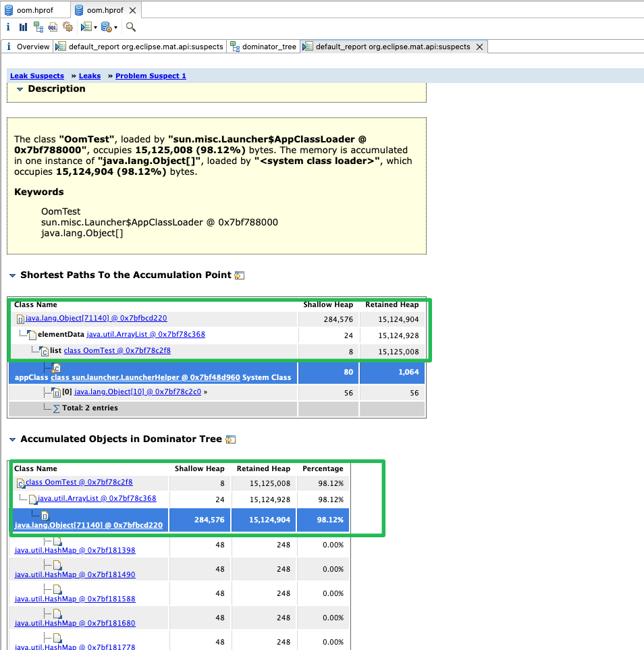Open the run reports dropdown arrow
Image resolution: width=644 pixels, height=650 pixels.
pos(95,28)
